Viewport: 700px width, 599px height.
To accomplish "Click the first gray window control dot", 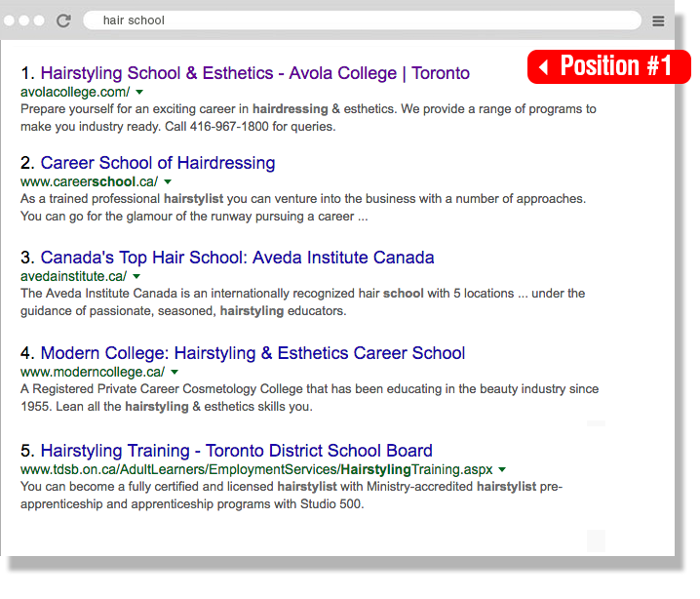I will click(x=10, y=20).
